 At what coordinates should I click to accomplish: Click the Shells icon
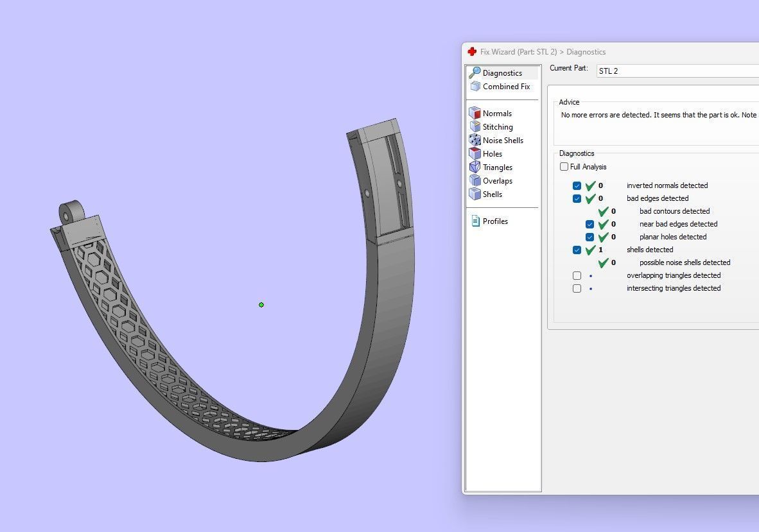(475, 194)
